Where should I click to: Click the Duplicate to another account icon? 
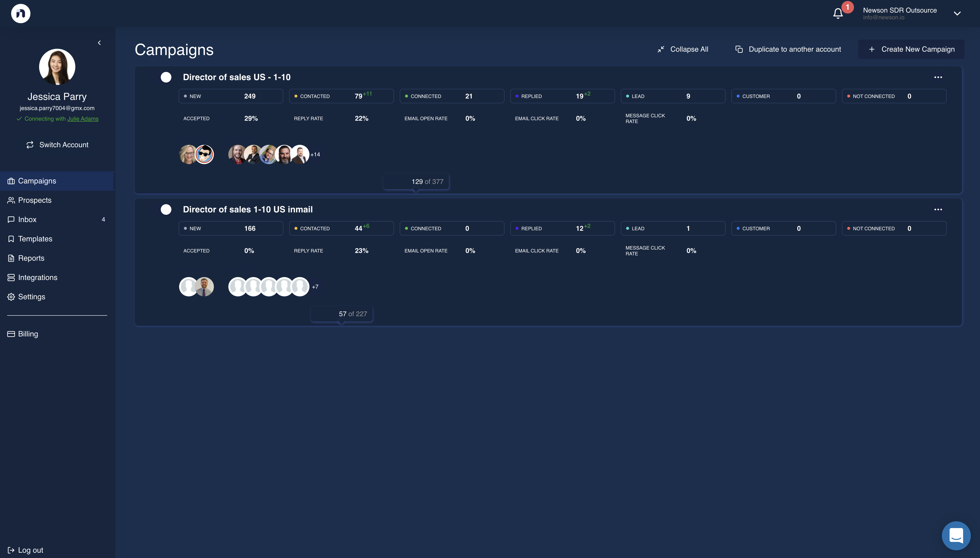[x=739, y=49]
